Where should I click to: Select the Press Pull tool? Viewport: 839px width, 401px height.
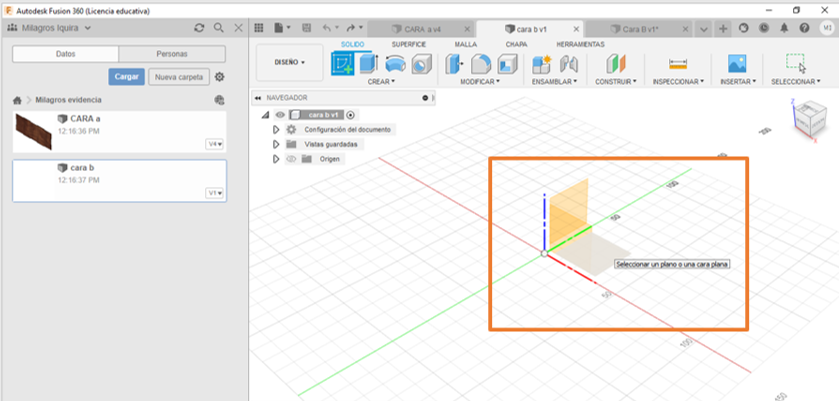click(455, 64)
